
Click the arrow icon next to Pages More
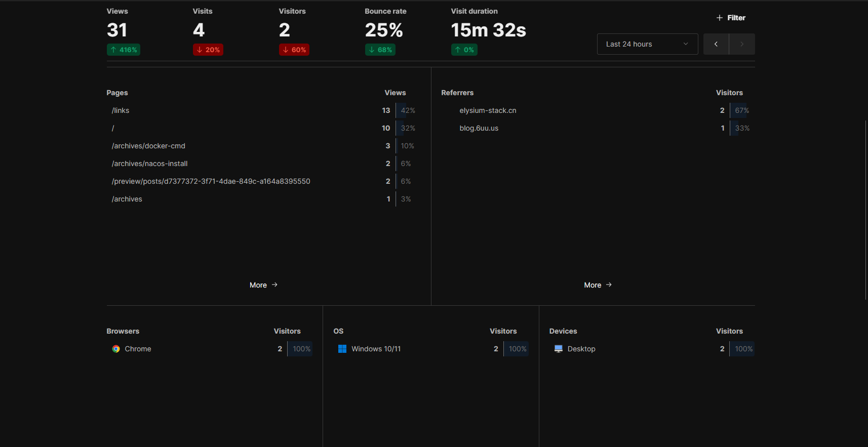274,285
